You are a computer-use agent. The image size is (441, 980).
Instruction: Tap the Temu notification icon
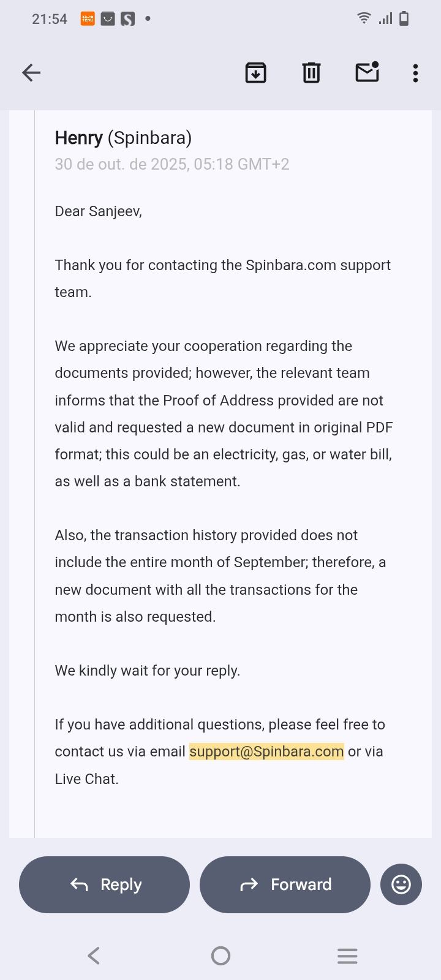pos(88,19)
